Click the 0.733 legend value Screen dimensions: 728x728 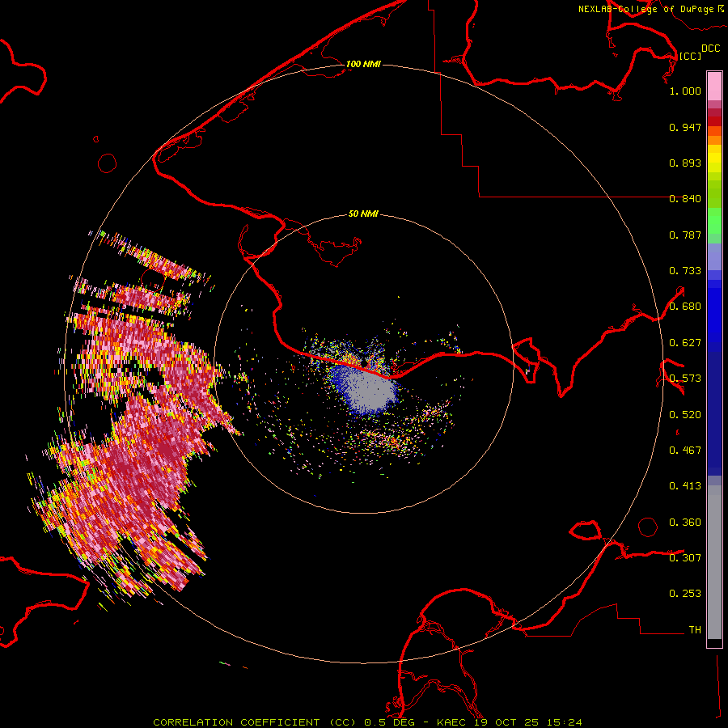(685, 271)
